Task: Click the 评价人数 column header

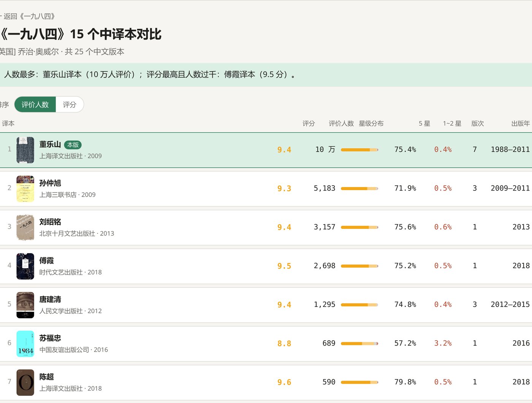Action: (341, 124)
